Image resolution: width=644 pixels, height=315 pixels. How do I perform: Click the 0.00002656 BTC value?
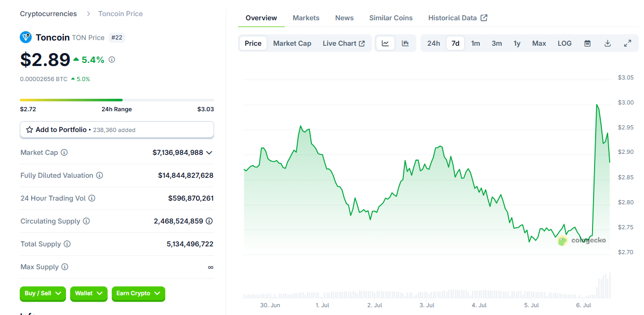coord(44,79)
